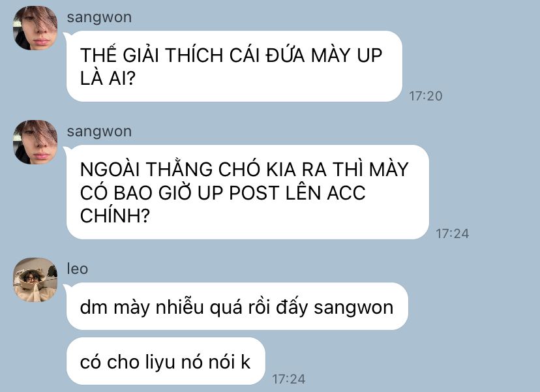Click the 17:20 timestamp
This screenshot has height=392, width=540.
[x=426, y=96]
